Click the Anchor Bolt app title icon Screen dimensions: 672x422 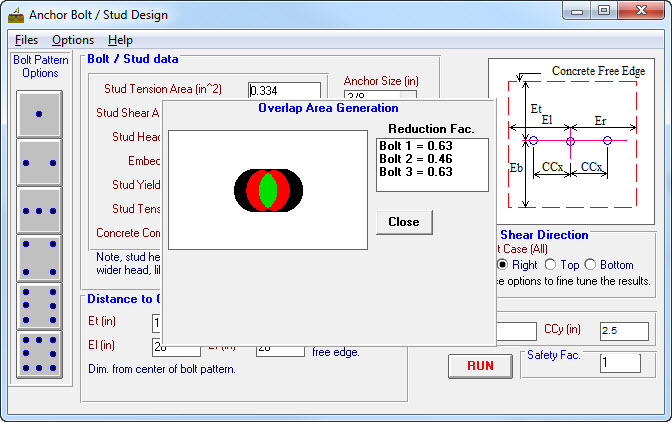point(16,15)
